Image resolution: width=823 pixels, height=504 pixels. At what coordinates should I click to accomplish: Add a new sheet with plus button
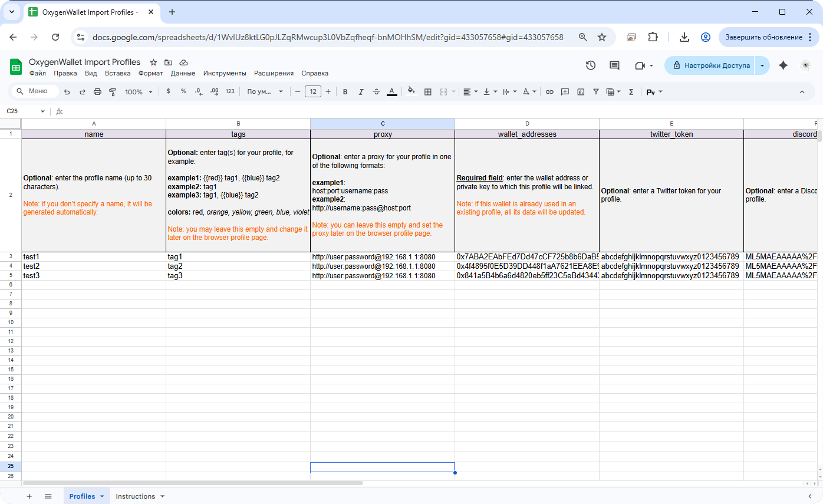(29, 496)
